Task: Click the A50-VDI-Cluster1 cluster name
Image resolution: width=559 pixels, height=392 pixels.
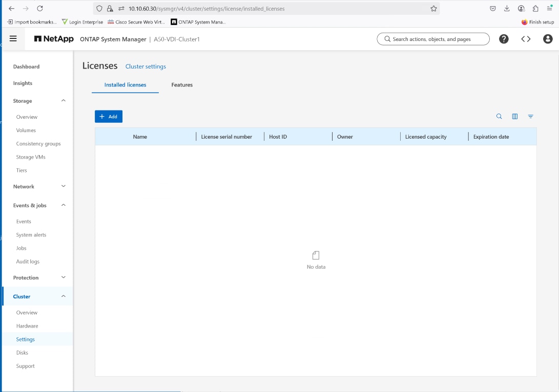Action: [176, 39]
